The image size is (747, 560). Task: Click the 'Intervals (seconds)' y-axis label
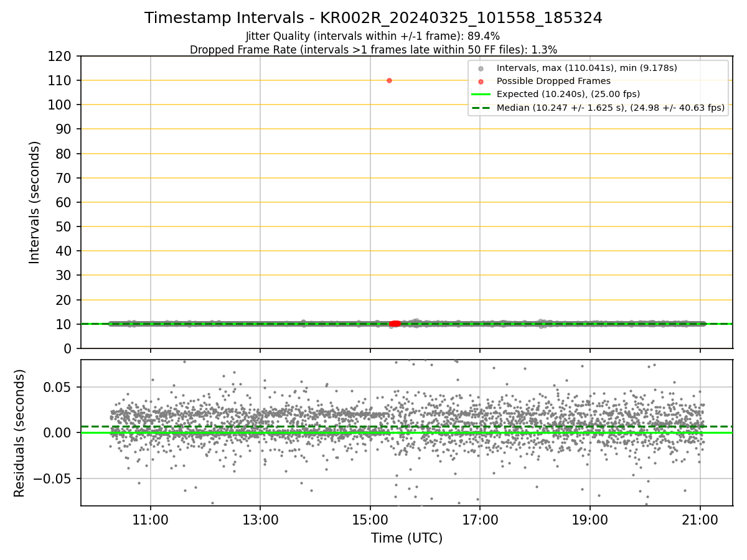click(35, 202)
